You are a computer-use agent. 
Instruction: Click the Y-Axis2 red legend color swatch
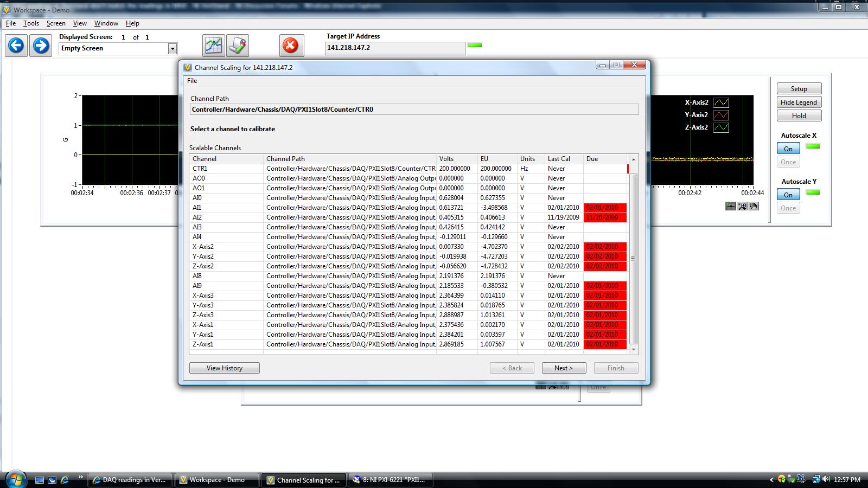click(x=721, y=115)
